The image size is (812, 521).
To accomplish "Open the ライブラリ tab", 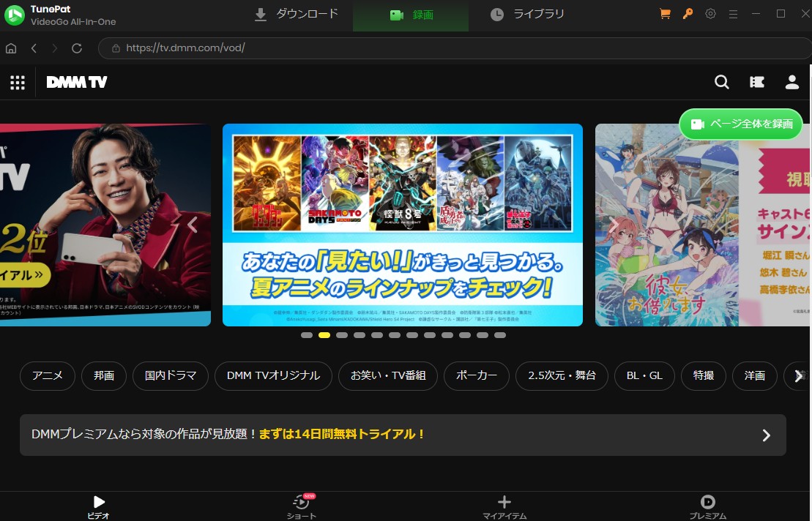I will click(527, 15).
